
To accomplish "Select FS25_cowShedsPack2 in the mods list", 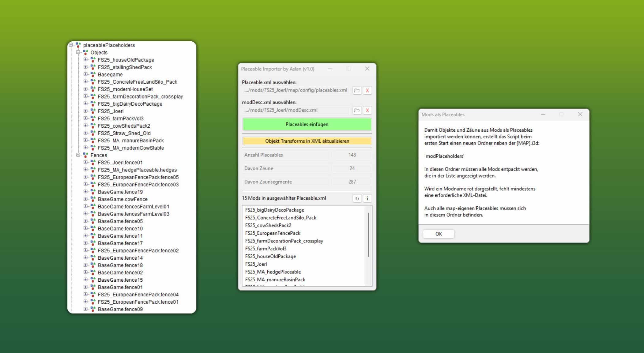I will (x=268, y=225).
